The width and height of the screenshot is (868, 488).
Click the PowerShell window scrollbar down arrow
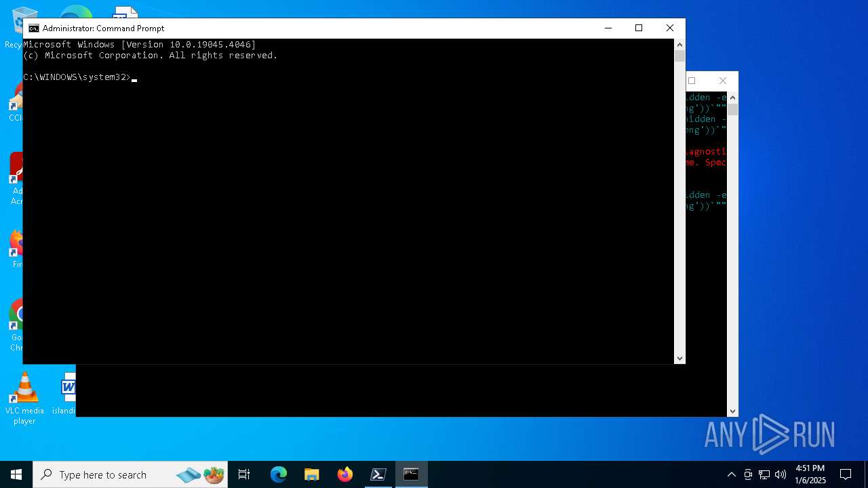(732, 411)
